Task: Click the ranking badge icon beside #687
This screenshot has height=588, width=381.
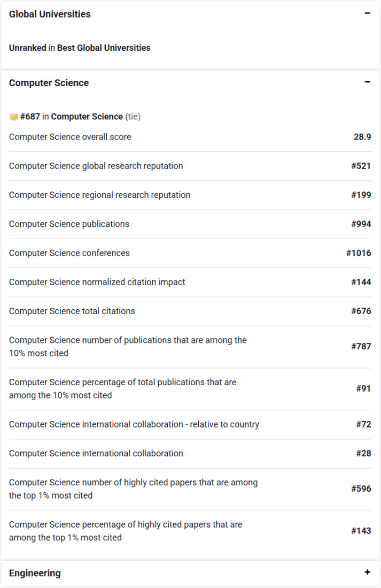Action: [x=14, y=117]
